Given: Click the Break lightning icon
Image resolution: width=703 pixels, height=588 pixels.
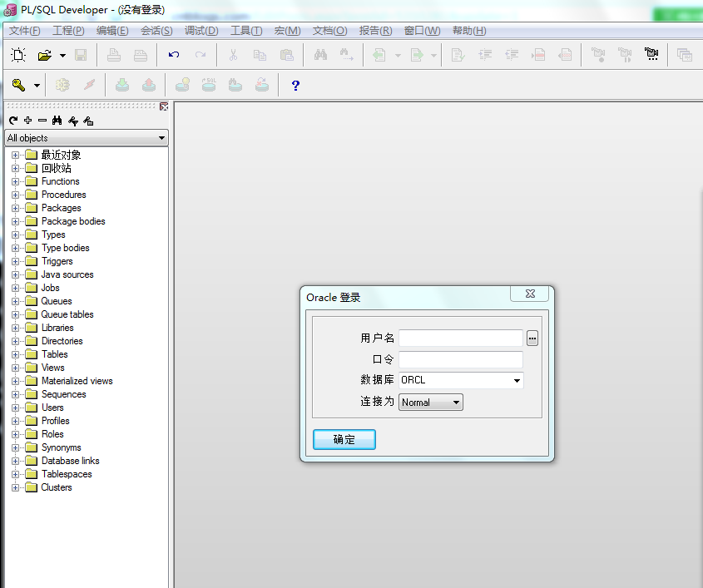Looking at the screenshot, I should (90, 84).
